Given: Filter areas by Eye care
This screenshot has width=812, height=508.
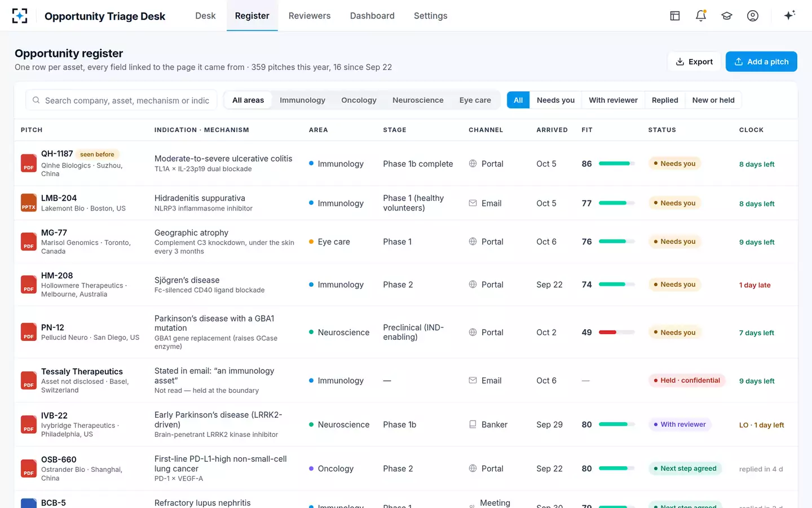Looking at the screenshot, I should [475, 100].
